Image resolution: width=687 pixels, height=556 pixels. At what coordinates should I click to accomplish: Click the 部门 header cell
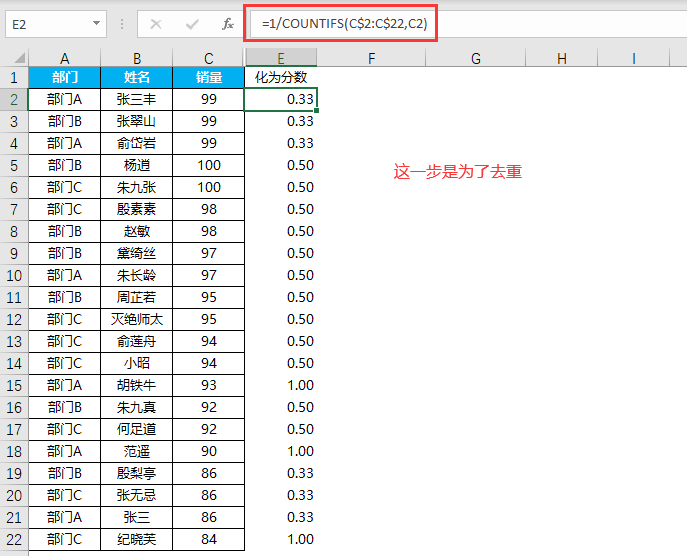(64, 78)
